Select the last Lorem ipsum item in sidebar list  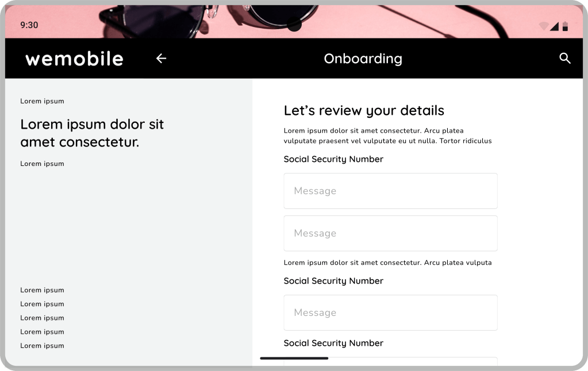tap(42, 346)
